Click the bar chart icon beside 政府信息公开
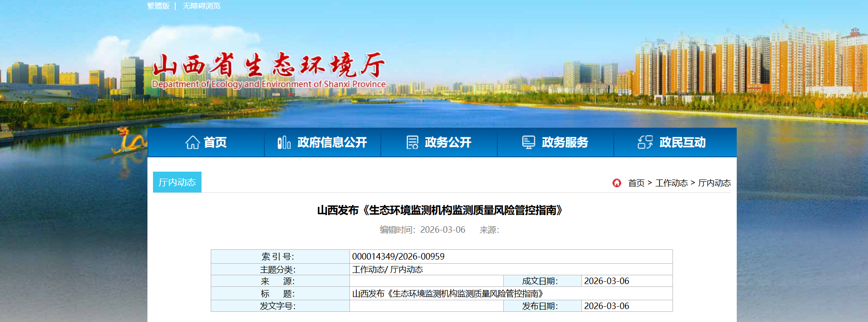The height and width of the screenshot is (322, 868). click(x=284, y=142)
